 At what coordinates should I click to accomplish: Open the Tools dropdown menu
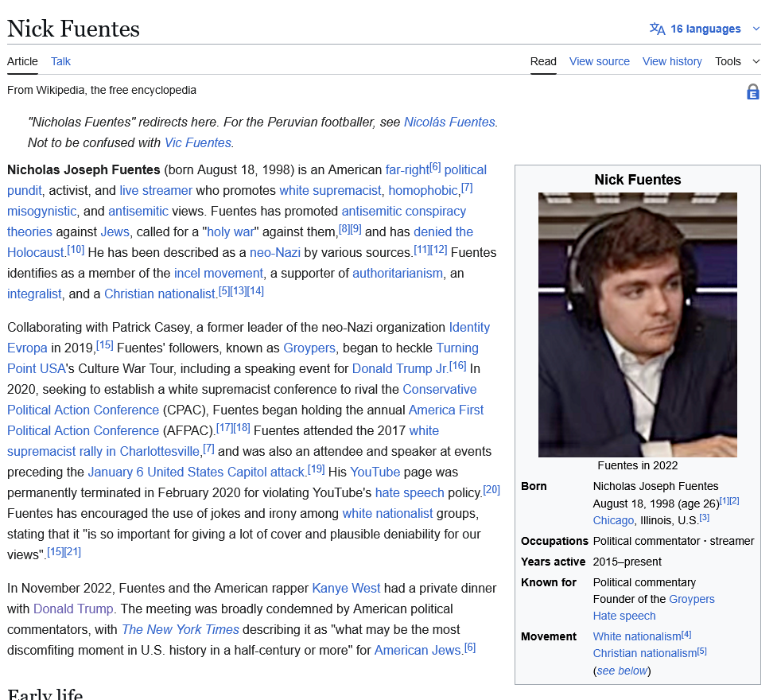click(x=737, y=61)
